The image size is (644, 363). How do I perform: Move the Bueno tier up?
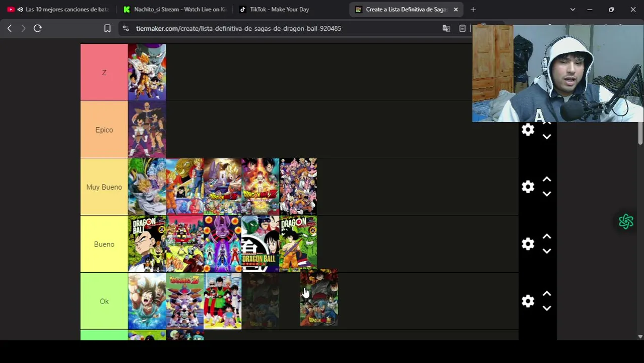click(x=547, y=236)
